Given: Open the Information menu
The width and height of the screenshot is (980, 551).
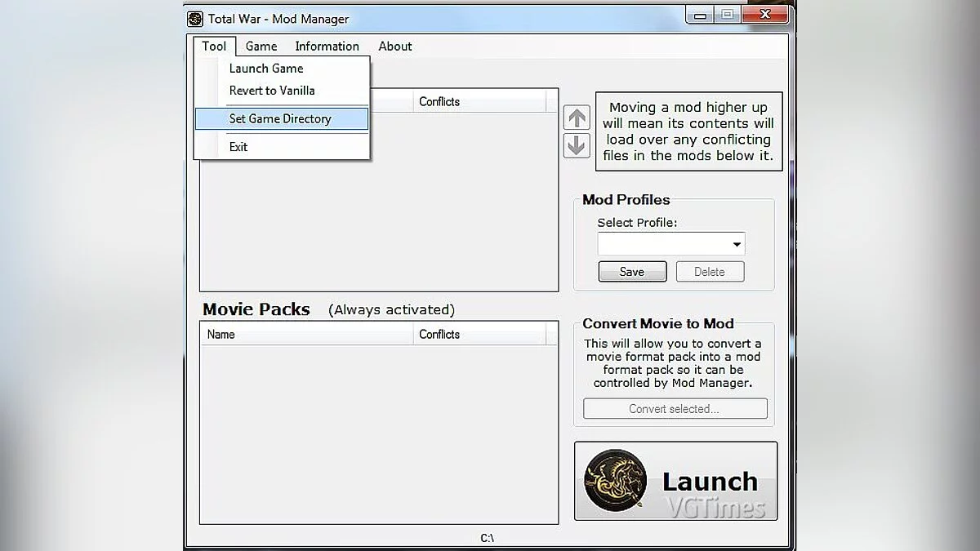Looking at the screenshot, I should [327, 47].
